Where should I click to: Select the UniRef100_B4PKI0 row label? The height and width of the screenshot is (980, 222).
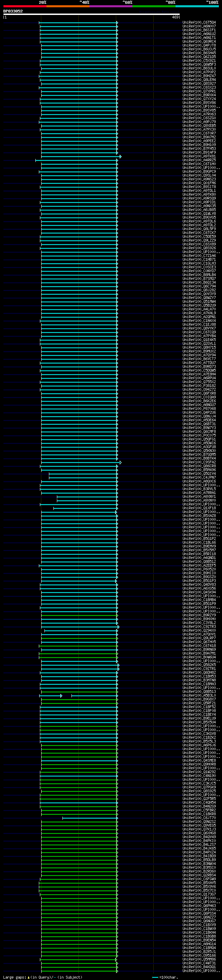199,841
